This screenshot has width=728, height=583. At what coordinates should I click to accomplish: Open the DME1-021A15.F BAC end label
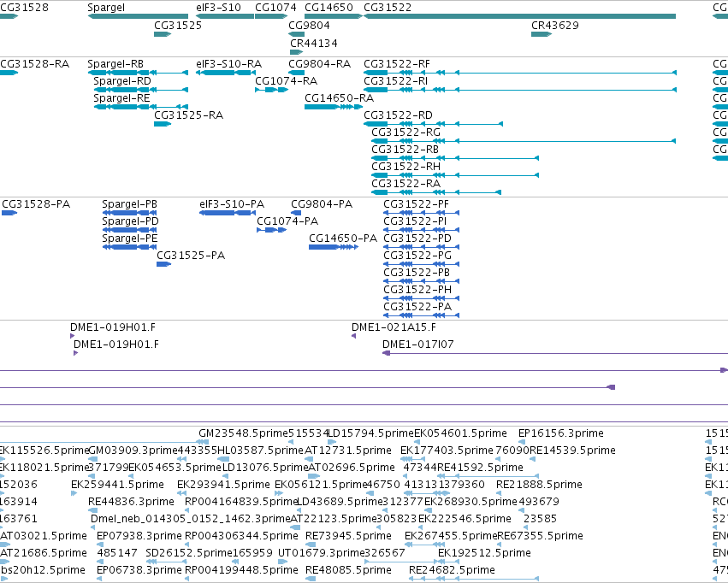394,327
